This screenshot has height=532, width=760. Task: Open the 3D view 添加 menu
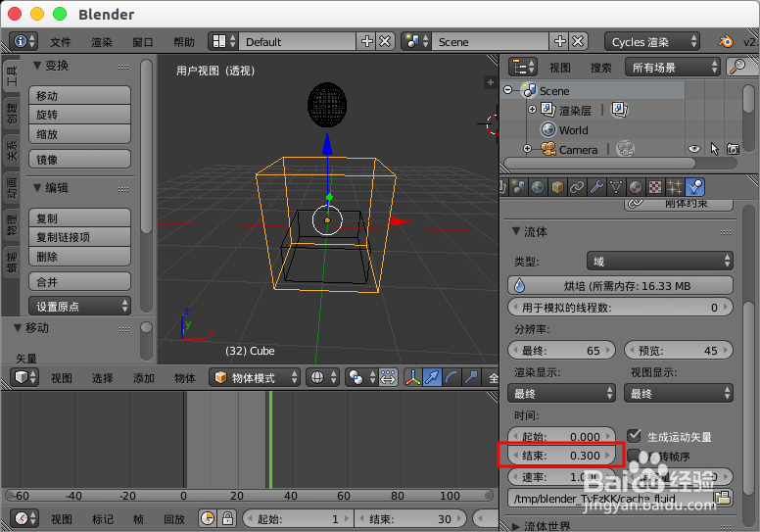[143, 378]
